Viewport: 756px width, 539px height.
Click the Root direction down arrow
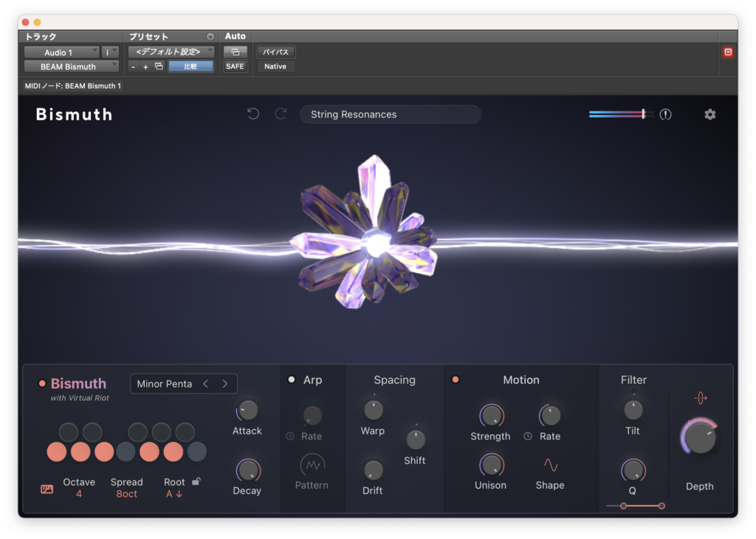pos(179,494)
